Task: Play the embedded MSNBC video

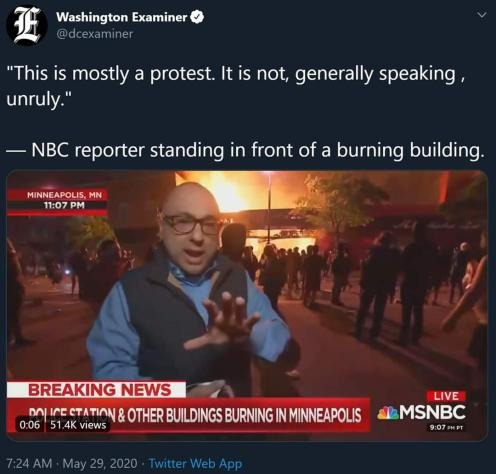Action: [x=247, y=305]
